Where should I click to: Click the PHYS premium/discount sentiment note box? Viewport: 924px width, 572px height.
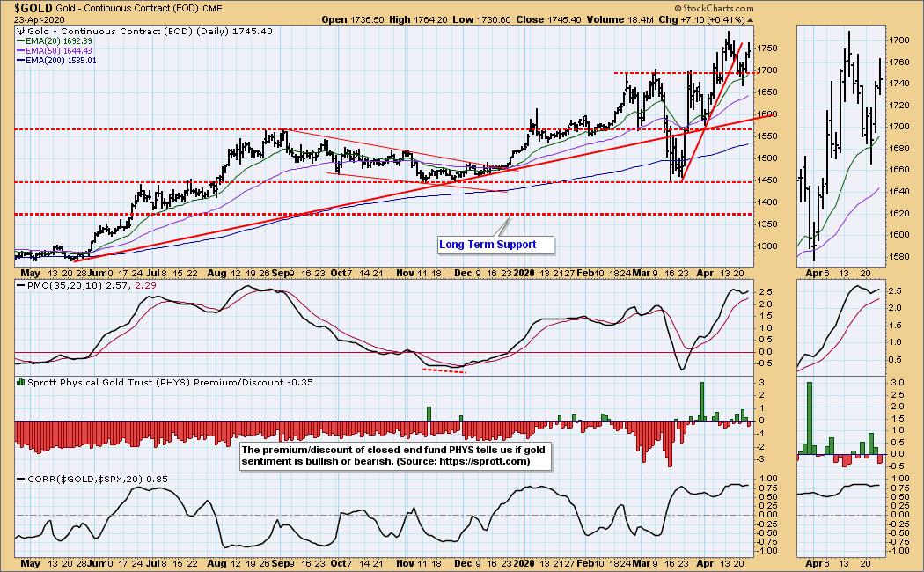(x=395, y=456)
